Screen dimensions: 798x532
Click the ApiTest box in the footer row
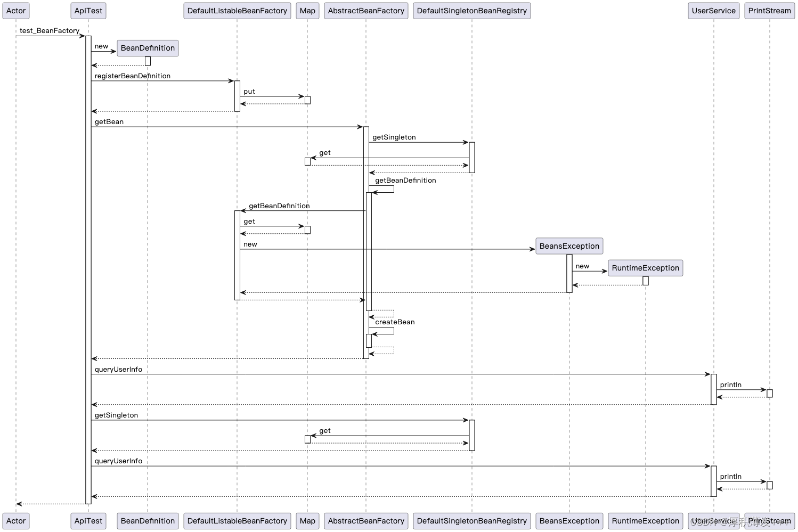pyautogui.click(x=88, y=521)
